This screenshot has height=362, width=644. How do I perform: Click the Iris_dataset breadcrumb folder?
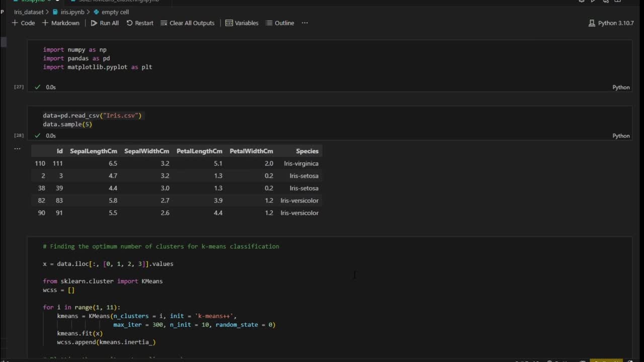coord(28,12)
